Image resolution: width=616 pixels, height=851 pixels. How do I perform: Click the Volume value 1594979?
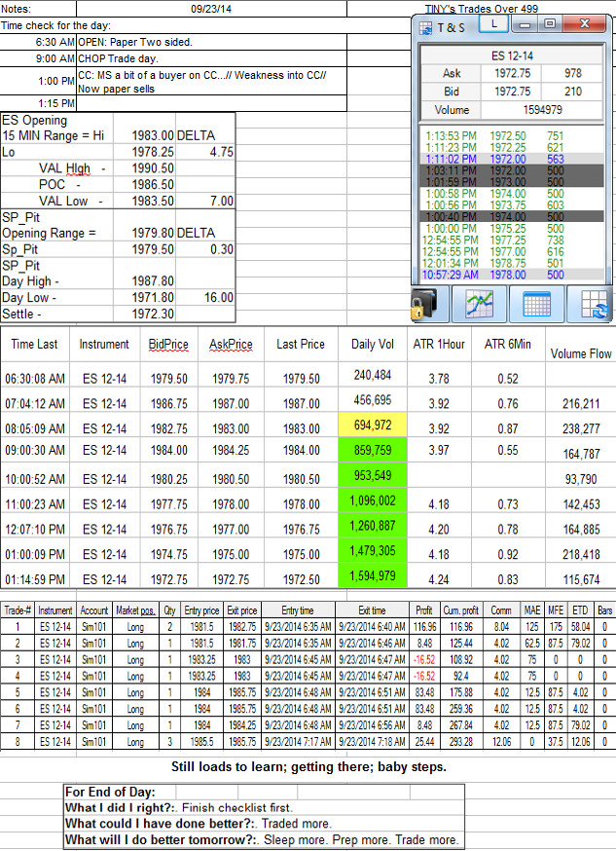click(x=542, y=110)
